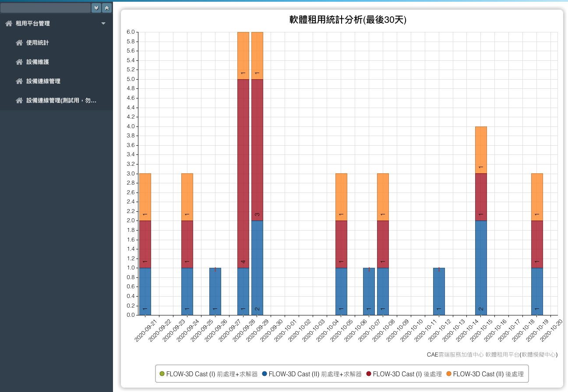Select the 設備連線管理 menu item
Screen dimensions: 568x392
[56, 81]
